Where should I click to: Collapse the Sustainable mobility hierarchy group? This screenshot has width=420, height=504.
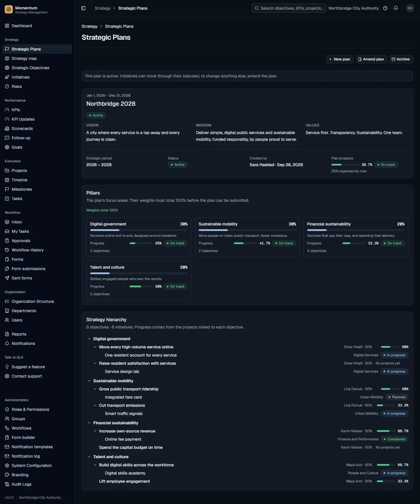pyautogui.click(x=89, y=381)
